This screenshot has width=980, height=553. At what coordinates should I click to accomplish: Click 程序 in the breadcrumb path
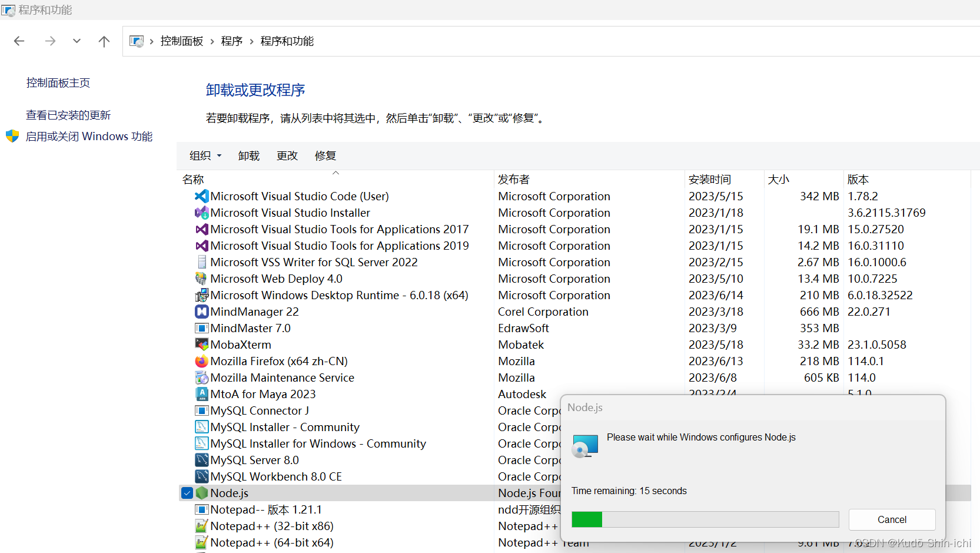[x=232, y=41]
